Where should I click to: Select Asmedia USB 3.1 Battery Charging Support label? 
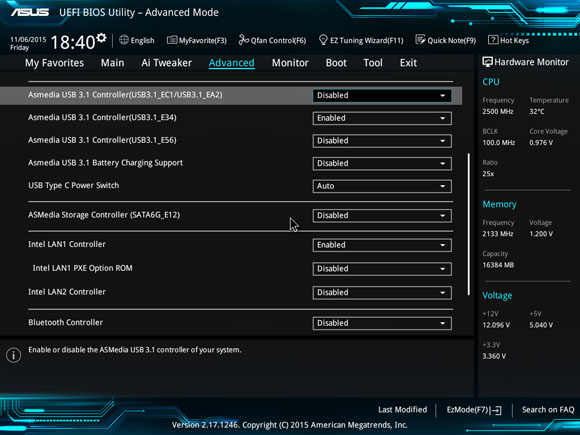tap(105, 163)
